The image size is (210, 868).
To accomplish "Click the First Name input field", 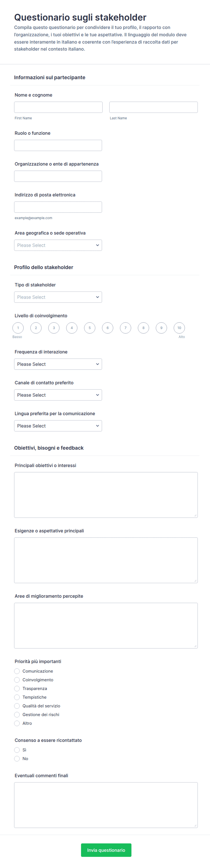I will pos(58,107).
